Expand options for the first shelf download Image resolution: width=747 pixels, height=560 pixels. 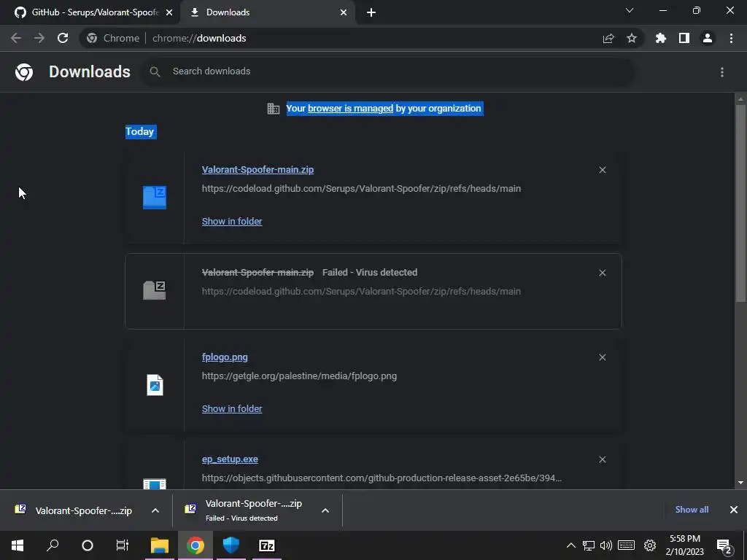(x=155, y=510)
